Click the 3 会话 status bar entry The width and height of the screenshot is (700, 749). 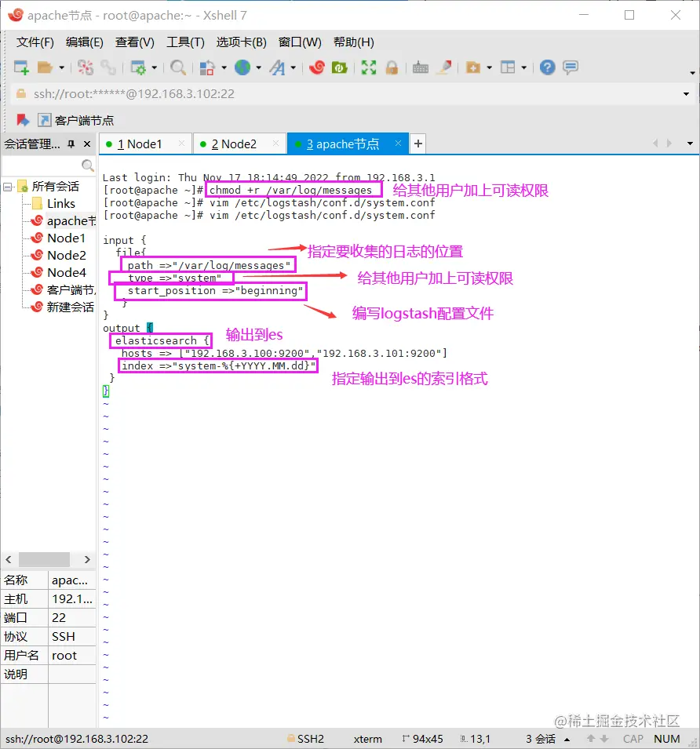pos(541,739)
